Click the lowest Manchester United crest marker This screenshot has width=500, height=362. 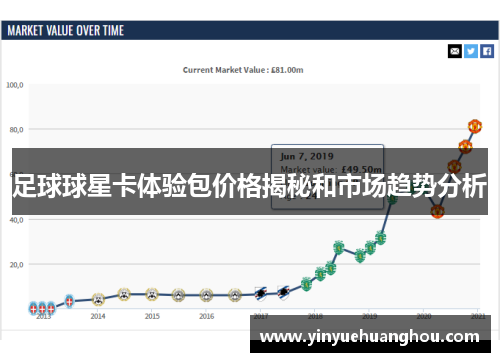[x=437, y=211]
